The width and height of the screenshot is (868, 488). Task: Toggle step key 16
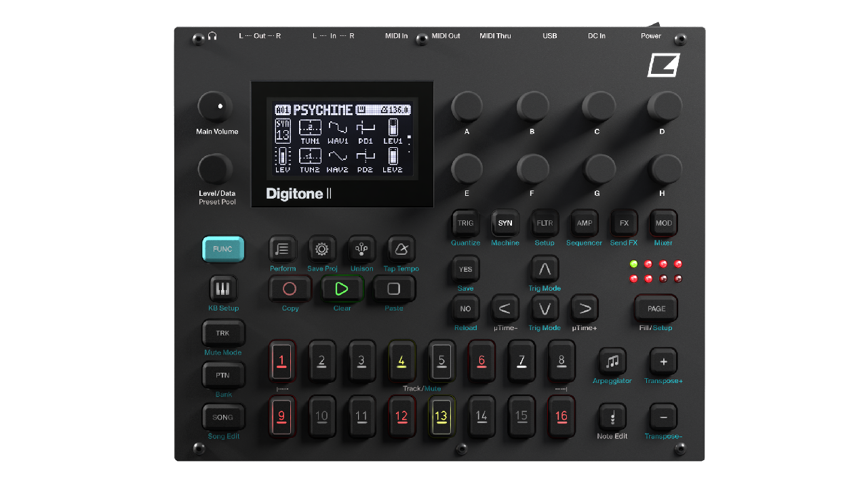(x=561, y=416)
